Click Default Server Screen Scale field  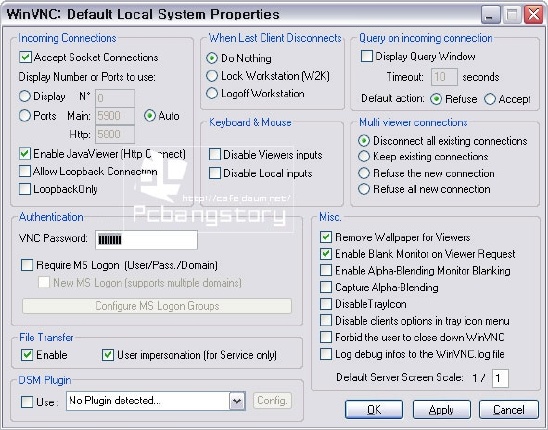pyautogui.click(x=500, y=378)
